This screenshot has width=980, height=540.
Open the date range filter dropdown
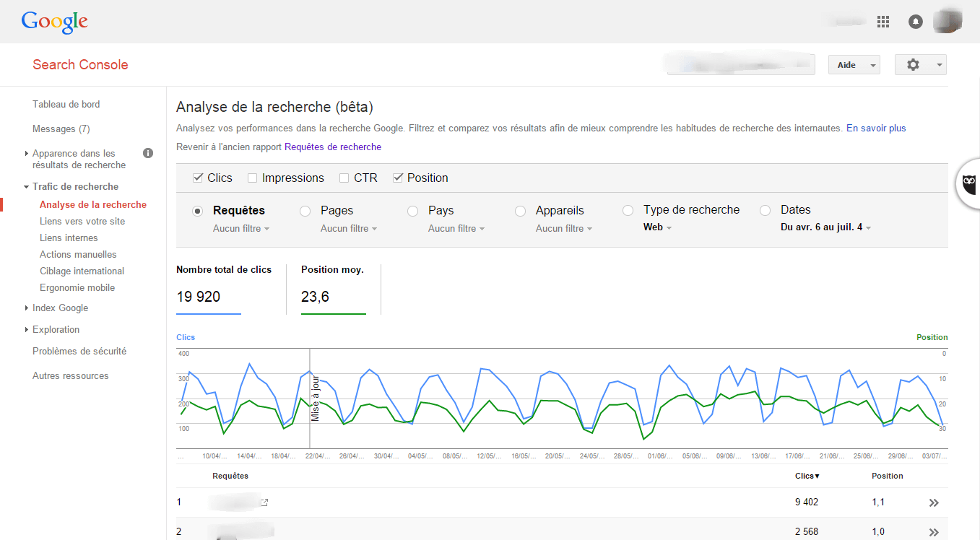pos(825,227)
